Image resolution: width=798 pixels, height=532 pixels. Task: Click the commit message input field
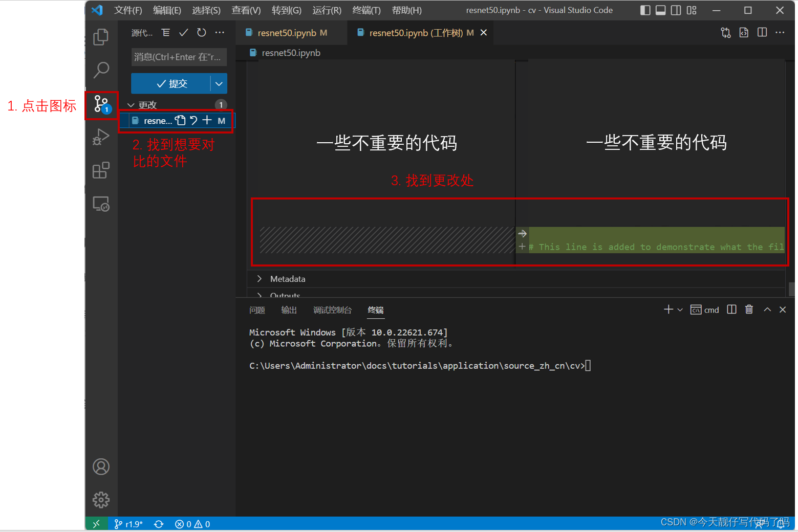(179, 57)
